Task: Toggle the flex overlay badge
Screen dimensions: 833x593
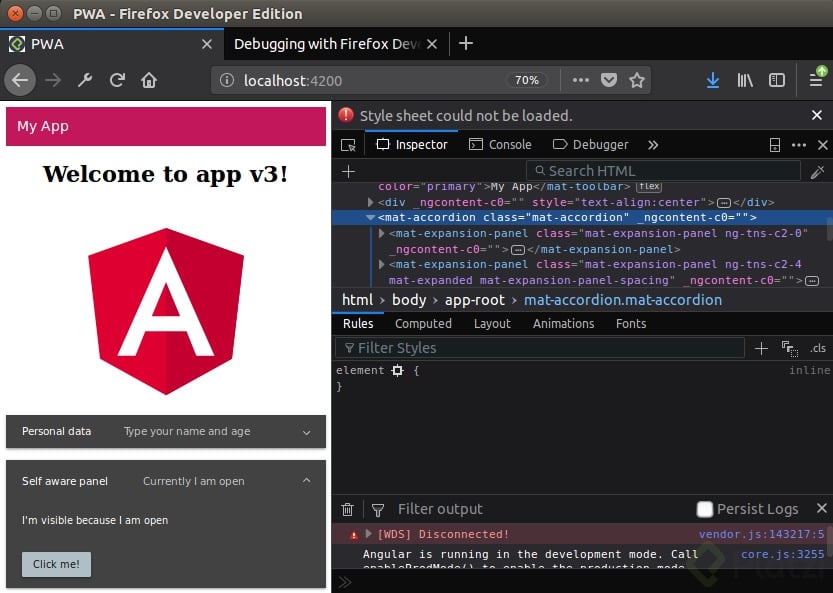Action: click(x=649, y=186)
